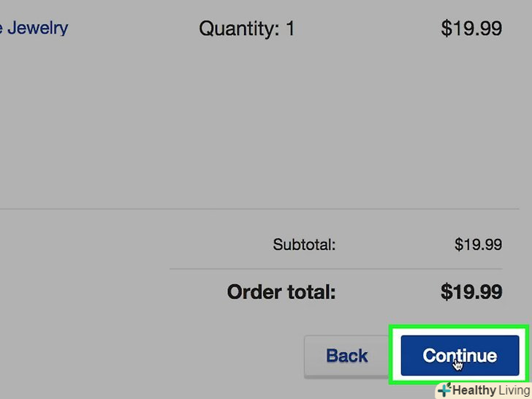Click divider between Subtotal and Order total
This screenshot has width=532, height=399.
[336, 269]
